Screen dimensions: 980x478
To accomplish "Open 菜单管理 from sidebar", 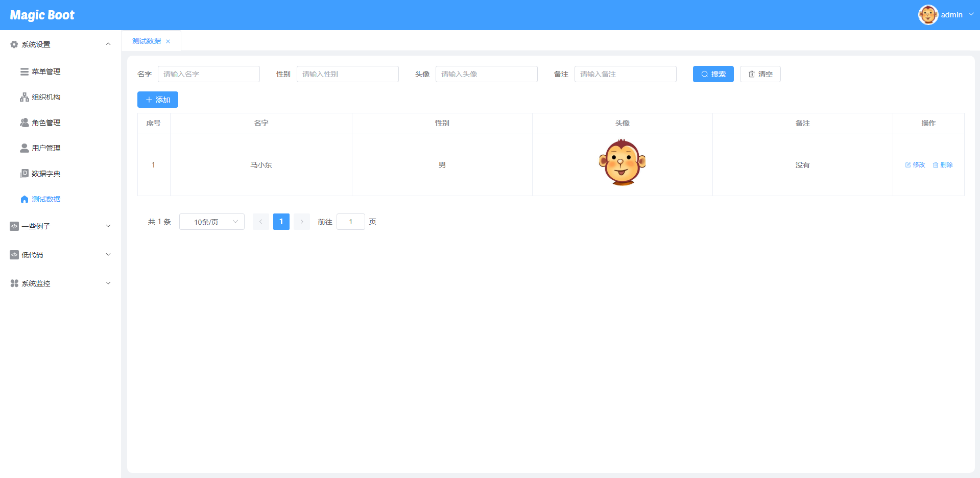I will 46,71.
